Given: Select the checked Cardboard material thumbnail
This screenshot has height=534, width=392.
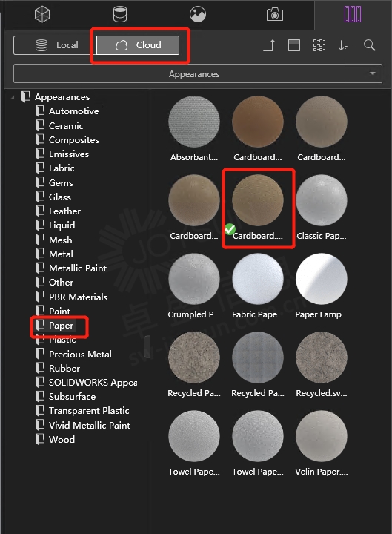Looking at the screenshot, I should pyautogui.click(x=258, y=200).
